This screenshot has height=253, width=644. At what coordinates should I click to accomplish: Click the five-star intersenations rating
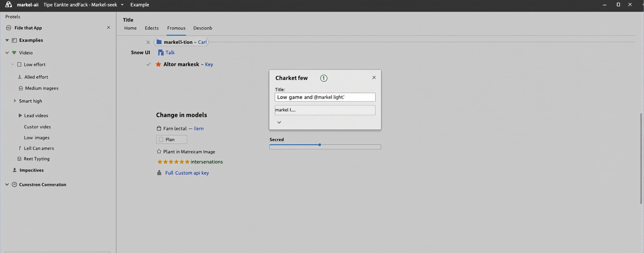[x=173, y=162]
